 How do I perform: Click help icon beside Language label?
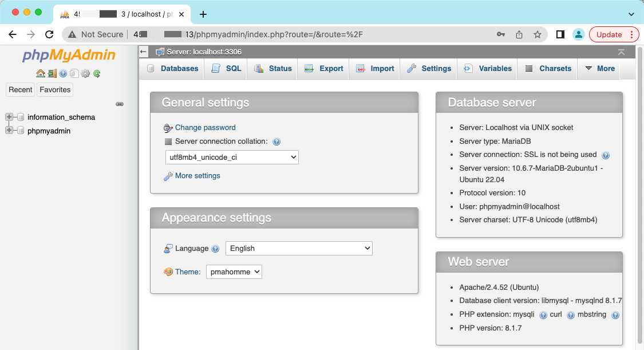pos(215,249)
